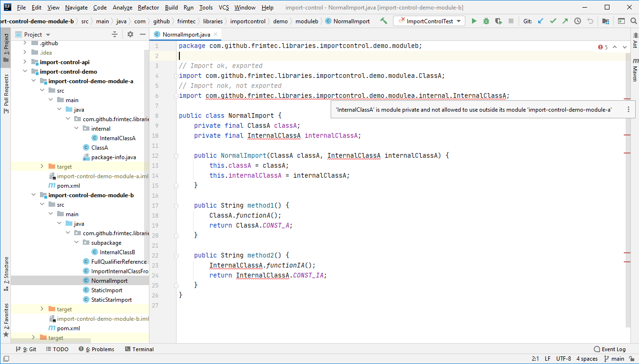Viewport: 639px width, 364px height.
Task: Click the main Git branch widget
Action: (614, 359)
